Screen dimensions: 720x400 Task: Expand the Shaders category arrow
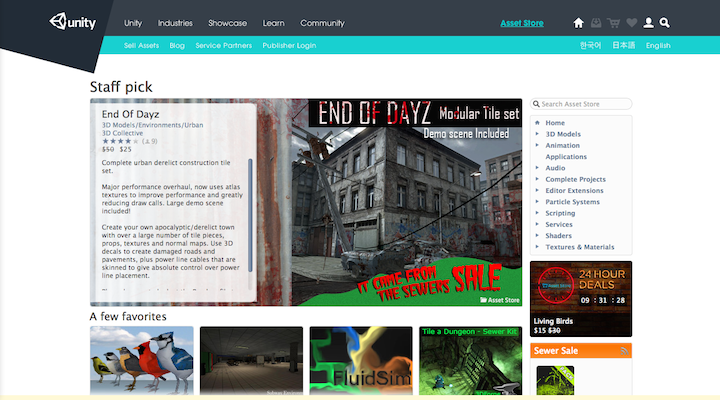point(537,235)
